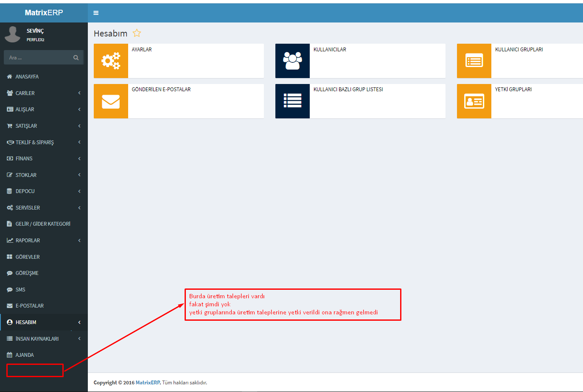Go to Anasayfa in the sidebar
The width and height of the screenshot is (583, 392).
27,77
